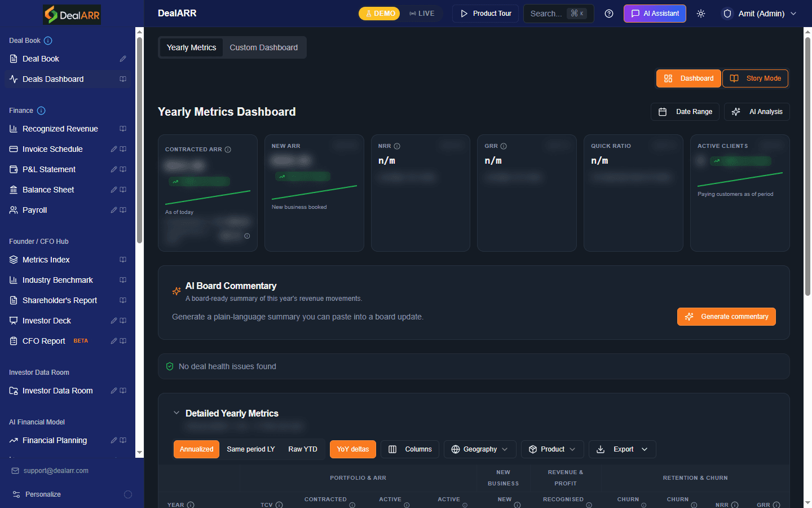Open book icon beside Shareholder's Report
Image resolution: width=812 pixels, height=508 pixels.
click(x=123, y=300)
